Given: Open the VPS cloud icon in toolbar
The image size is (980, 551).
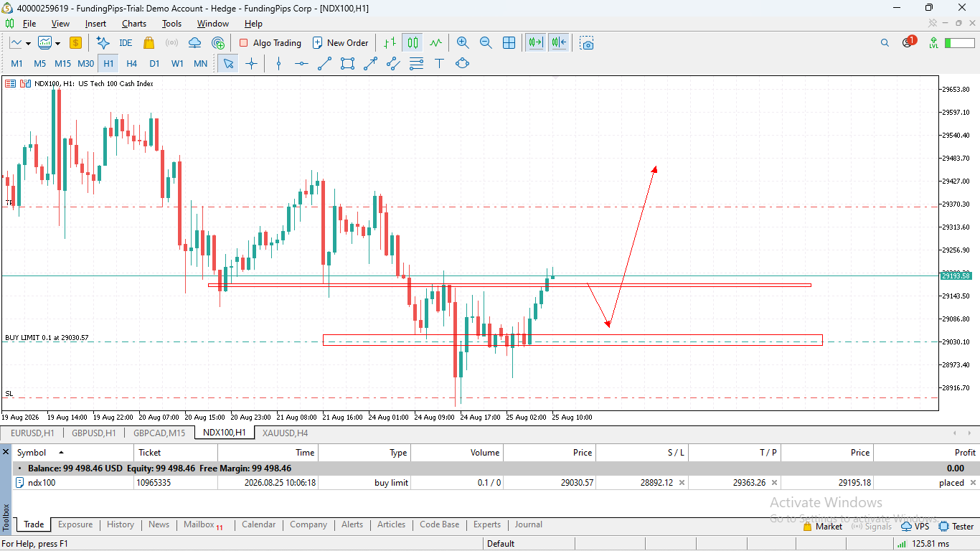Looking at the screenshot, I should click(x=194, y=43).
